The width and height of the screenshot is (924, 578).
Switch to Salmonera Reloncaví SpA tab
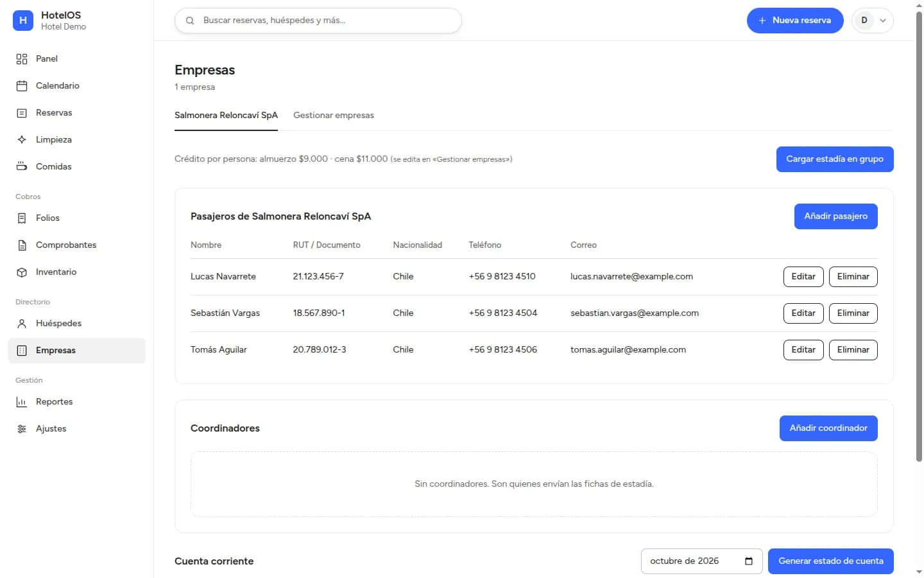pyautogui.click(x=226, y=116)
